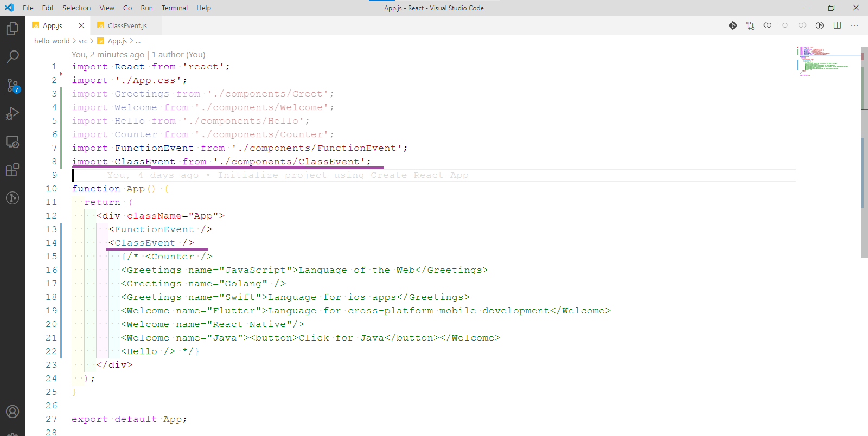Click the <FunctionEvent /> tag on line 13
Image resolution: width=868 pixels, height=436 pixels.
pos(161,229)
